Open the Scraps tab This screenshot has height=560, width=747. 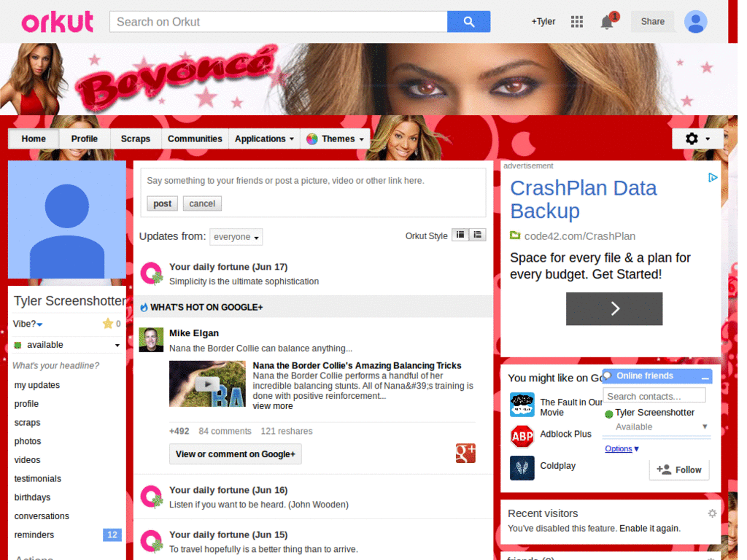coord(135,139)
